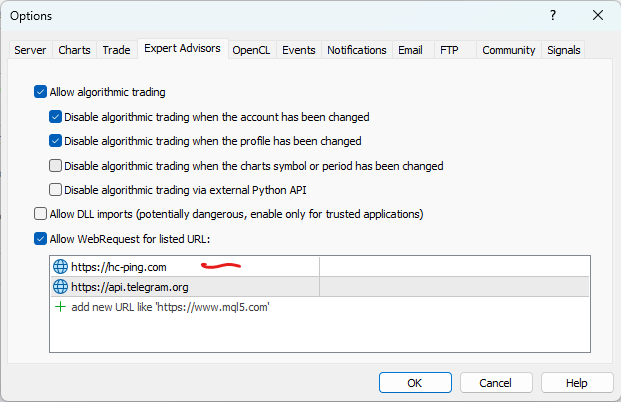Click the Help button
Screen dimensions: 621x402
(577, 383)
